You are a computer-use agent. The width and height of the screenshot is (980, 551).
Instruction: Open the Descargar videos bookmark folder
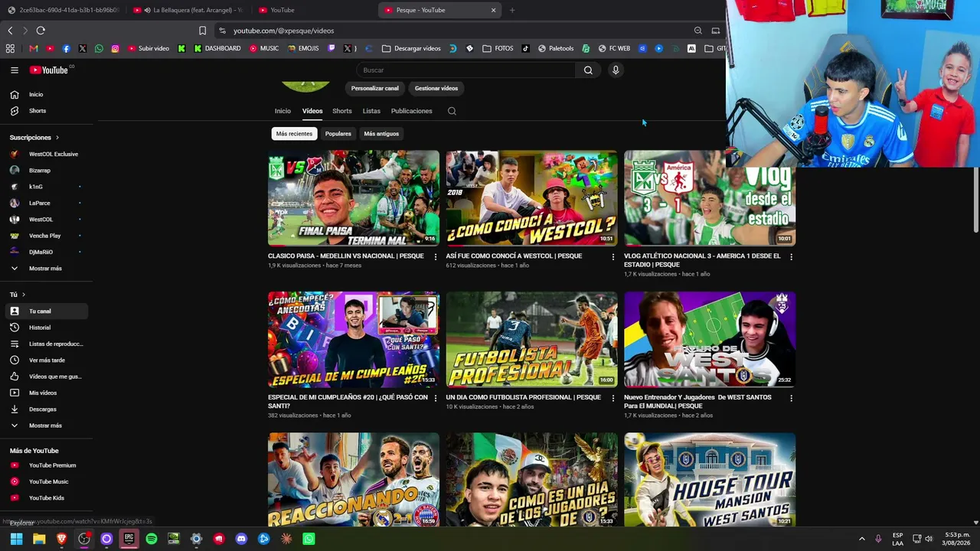tap(411, 48)
